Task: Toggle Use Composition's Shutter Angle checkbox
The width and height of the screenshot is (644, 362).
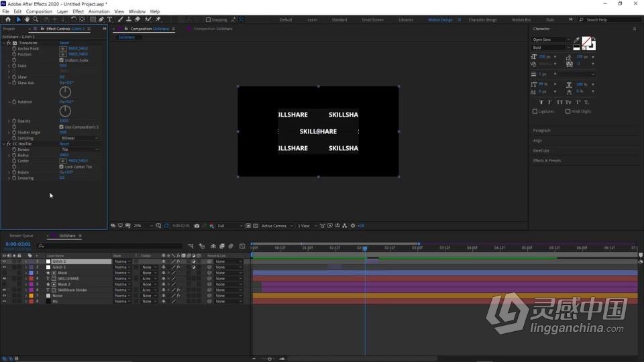Action: (62, 127)
